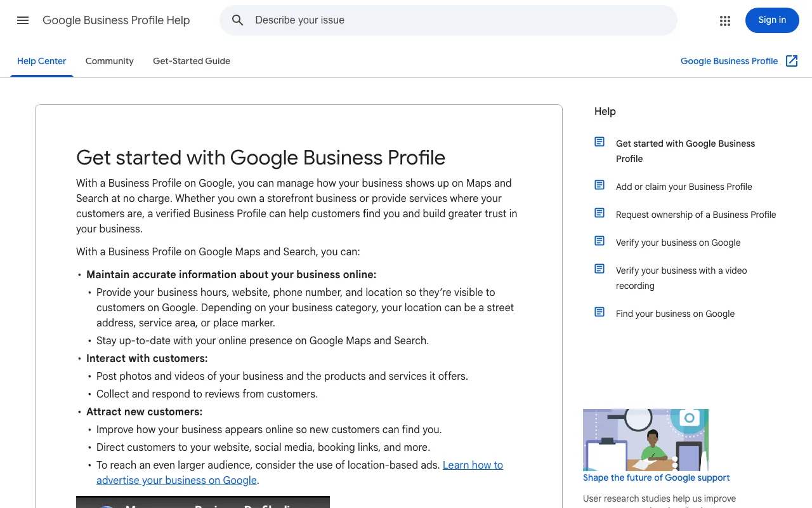Open Verify your business with a video recording

(x=681, y=278)
